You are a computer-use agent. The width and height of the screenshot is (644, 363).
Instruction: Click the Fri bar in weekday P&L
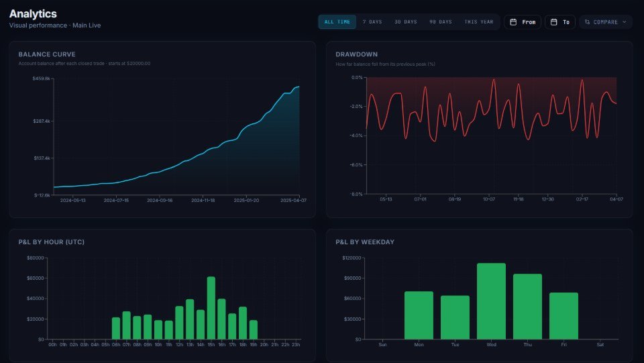pyautogui.click(x=564, y=316)
